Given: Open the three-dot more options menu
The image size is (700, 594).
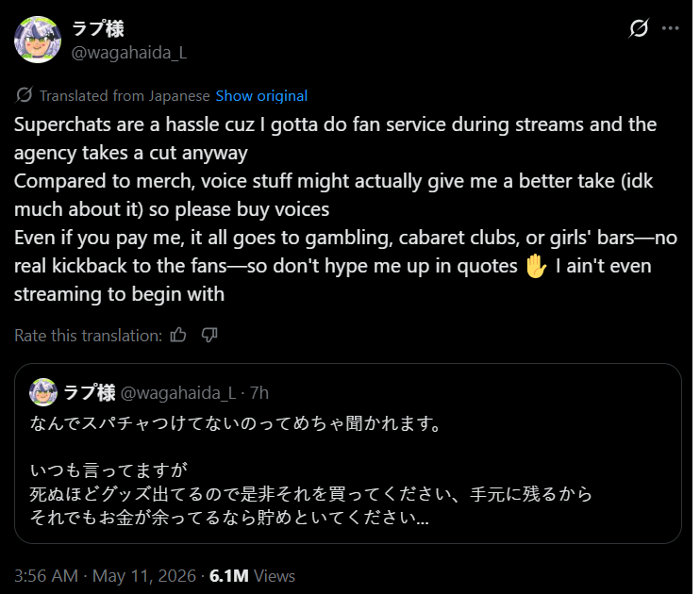Looking at the screenshot, I should click(670, 28).
